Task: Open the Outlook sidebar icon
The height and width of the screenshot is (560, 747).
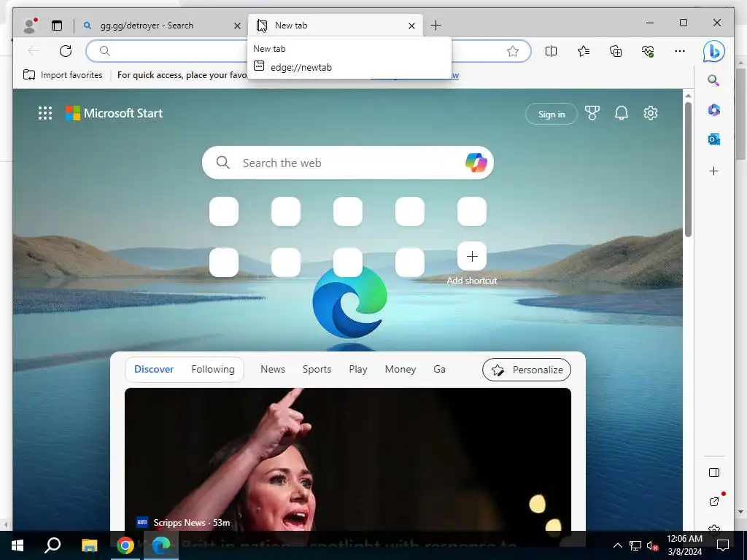Action: pos(713,139)
